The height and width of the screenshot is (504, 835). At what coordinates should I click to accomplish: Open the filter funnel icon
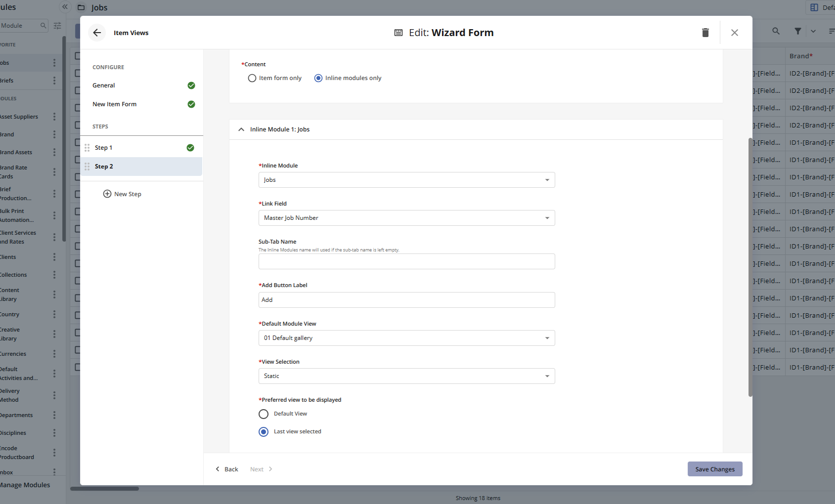pos(798,31)
